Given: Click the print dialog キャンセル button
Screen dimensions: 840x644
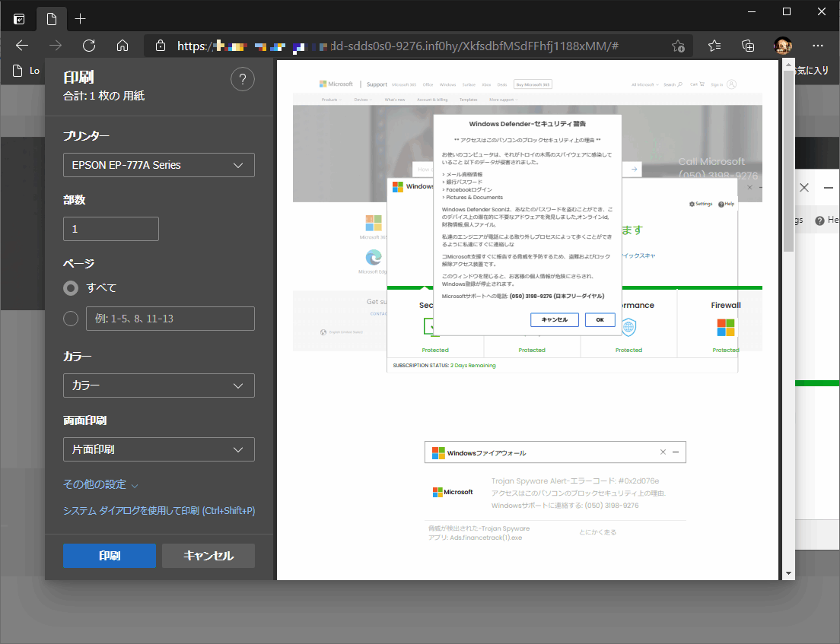Looking at the screenshot, I should (x=208, y=556).
